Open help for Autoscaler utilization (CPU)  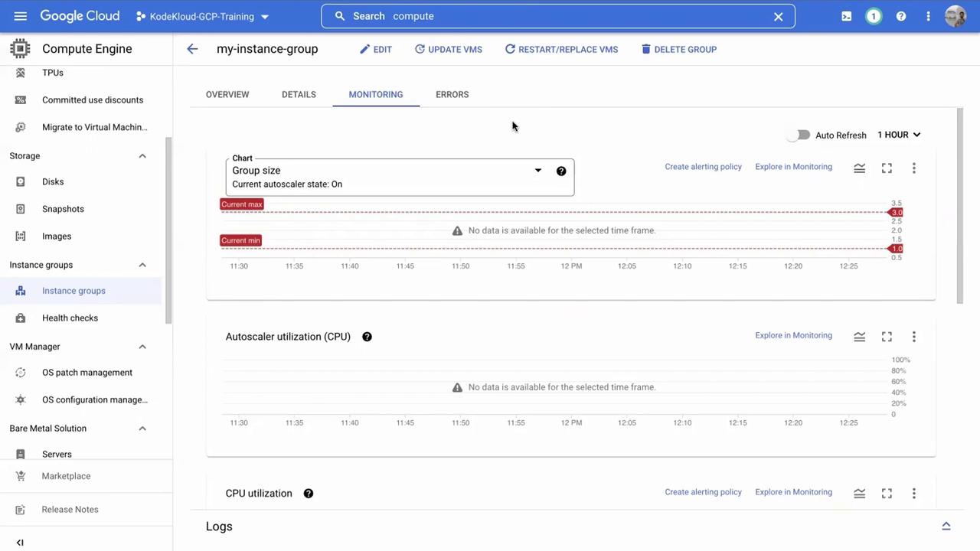(x=367, y=337)
